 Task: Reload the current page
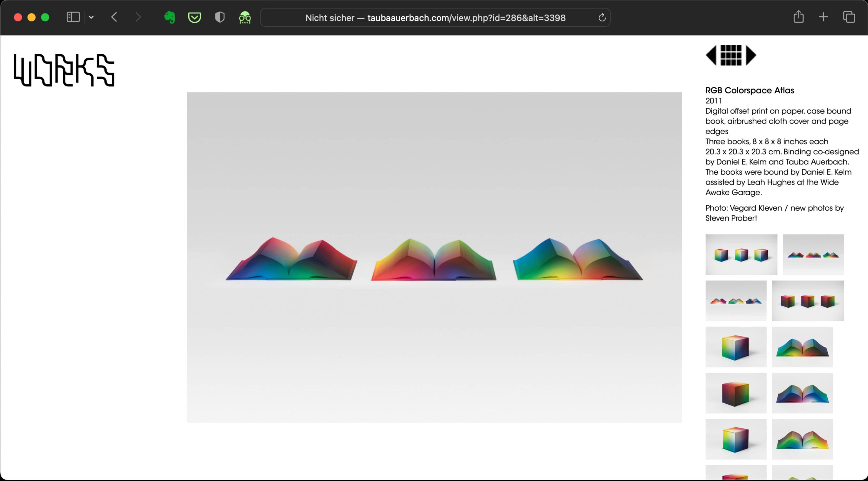pyautogui.click(x=602, y=17)
